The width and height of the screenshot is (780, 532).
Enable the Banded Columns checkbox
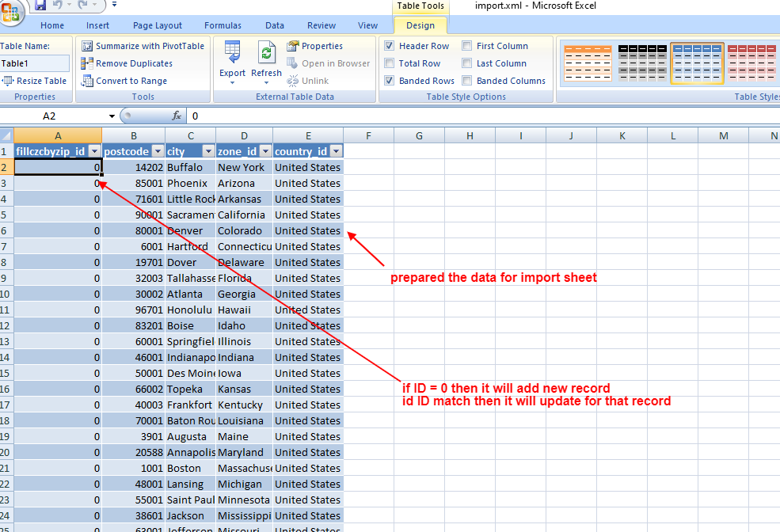click(467, 81)
